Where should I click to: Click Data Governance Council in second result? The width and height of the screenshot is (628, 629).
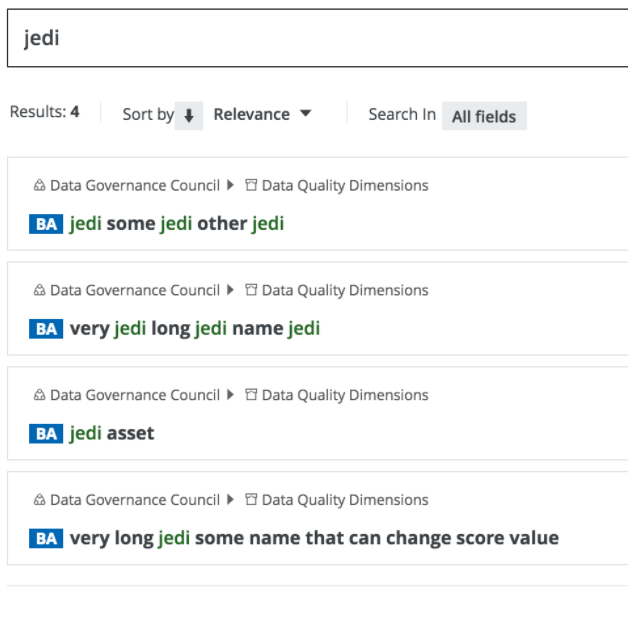click(134, 290)
